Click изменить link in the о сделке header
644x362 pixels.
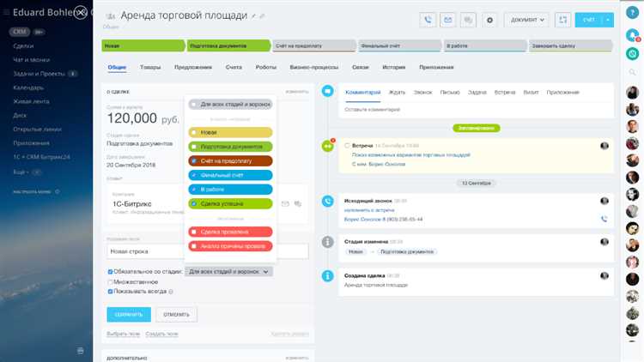coord(297,92)
